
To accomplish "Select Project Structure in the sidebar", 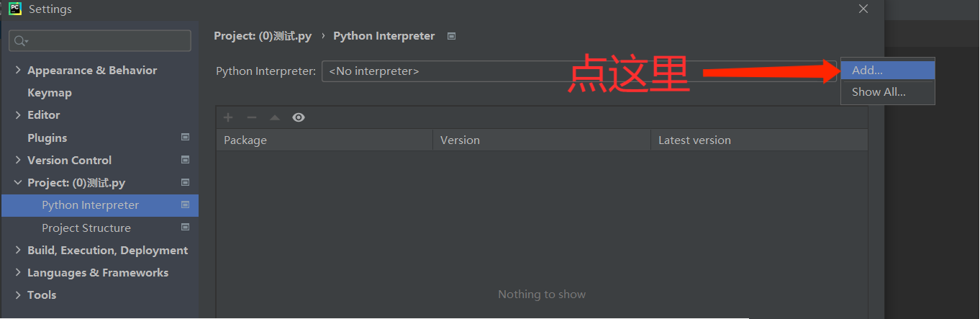I will 86,228.
